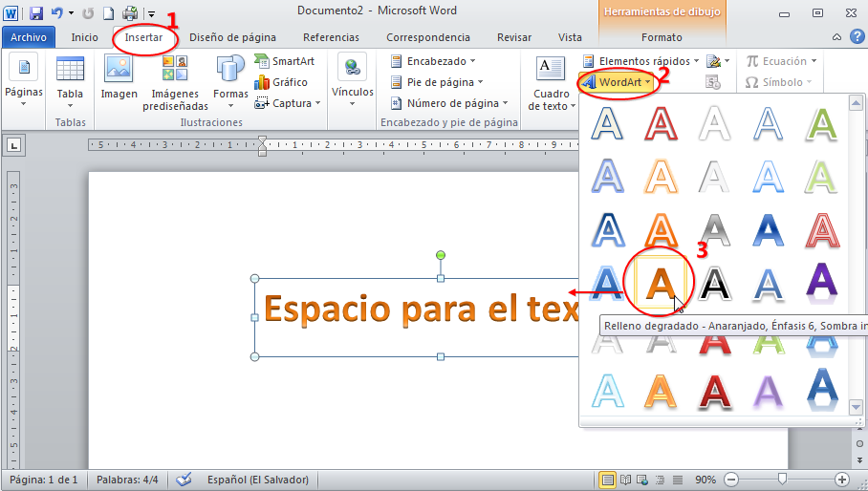
Task: Insert a SmartArt graphic
Action: click(x=285, y=61)
